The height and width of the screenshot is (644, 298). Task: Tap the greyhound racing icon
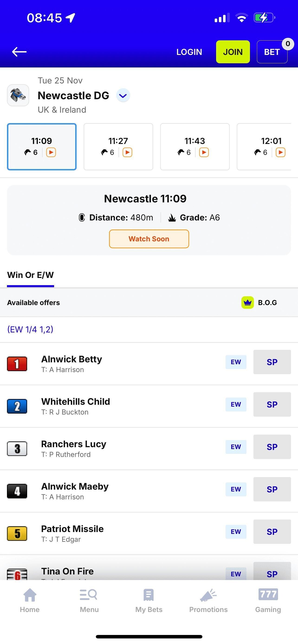coord(18,95)
